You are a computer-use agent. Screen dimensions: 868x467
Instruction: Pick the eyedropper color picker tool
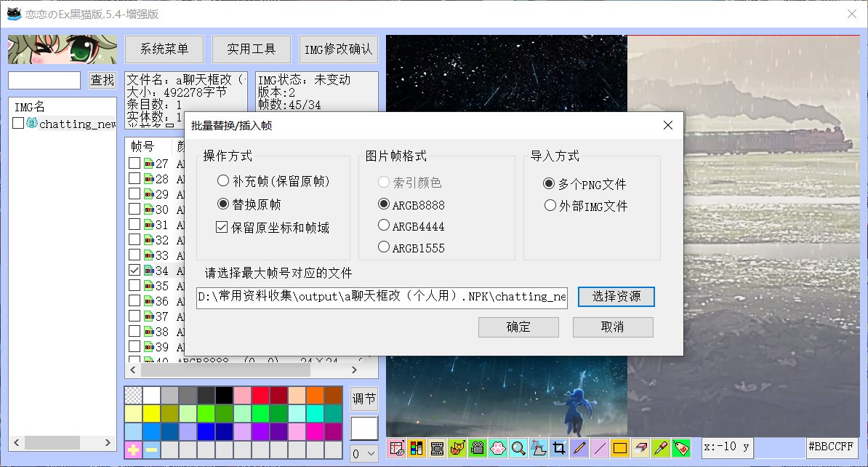pos(660,448)
